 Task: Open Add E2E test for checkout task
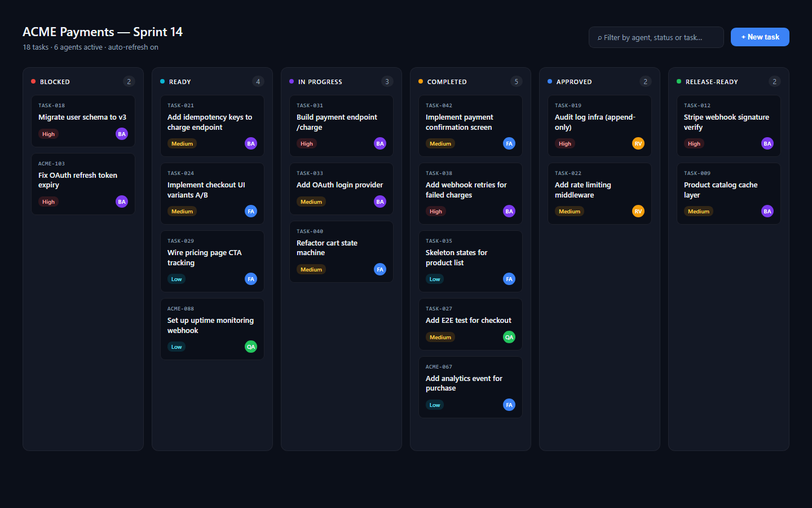470,324
